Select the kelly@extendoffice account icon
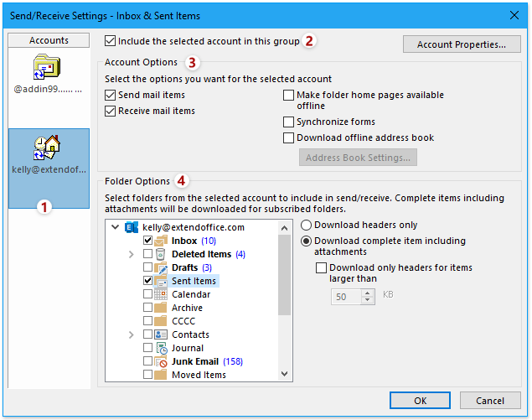Image resolution: width=532 pixels, height=420 pixels. tap(48, 148)
